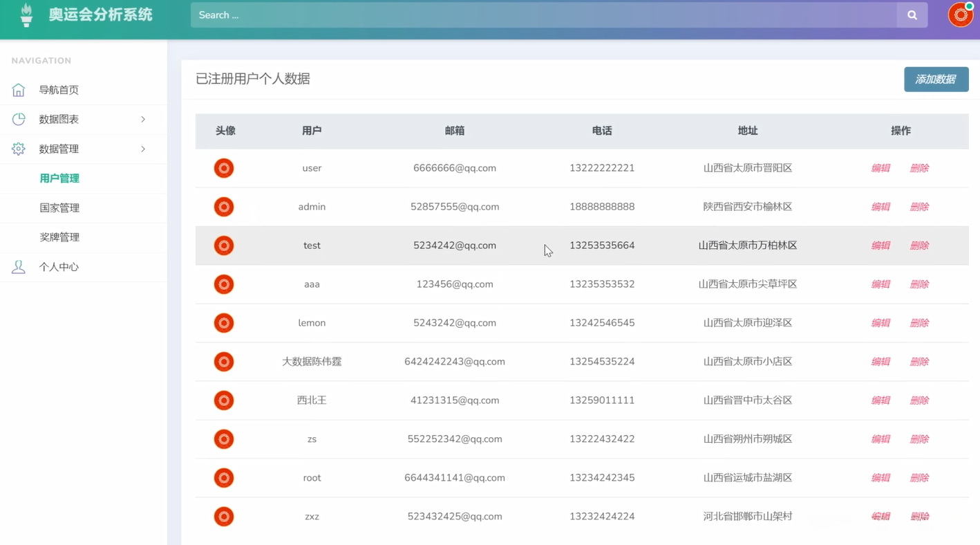Viewport: 980px width, 545px height.
Task: Click the person icon beside 个人中心
Action: [19, 267]
